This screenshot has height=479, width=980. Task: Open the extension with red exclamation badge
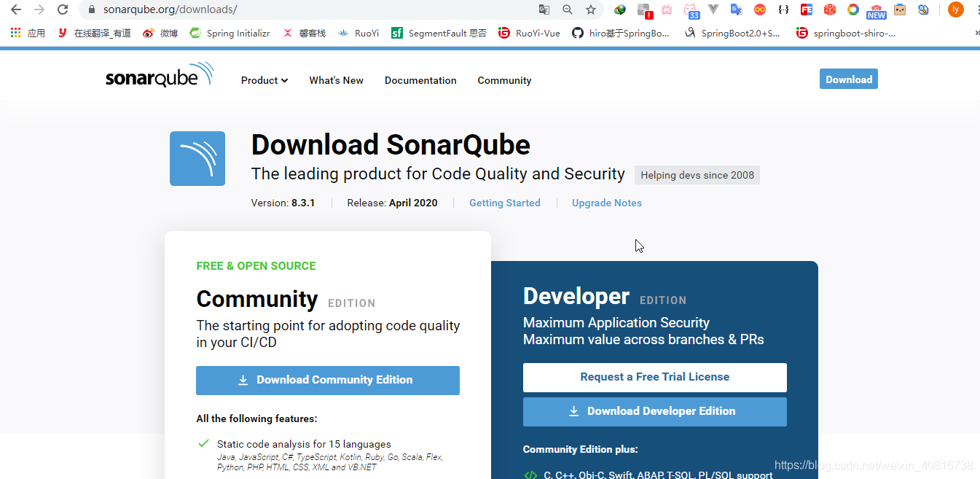[x=645, y=10]
